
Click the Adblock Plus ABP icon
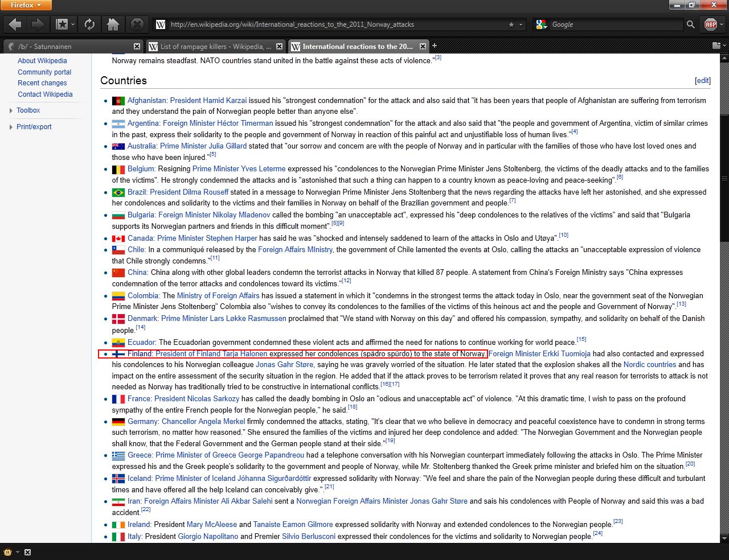pyautogui.click(x=710, y=24)
